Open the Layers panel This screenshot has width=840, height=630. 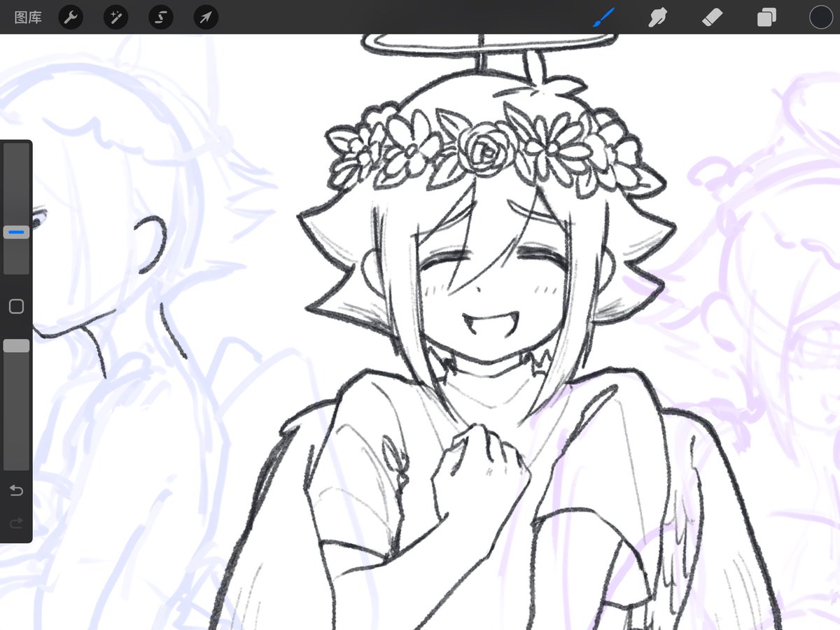pos(766,17)
